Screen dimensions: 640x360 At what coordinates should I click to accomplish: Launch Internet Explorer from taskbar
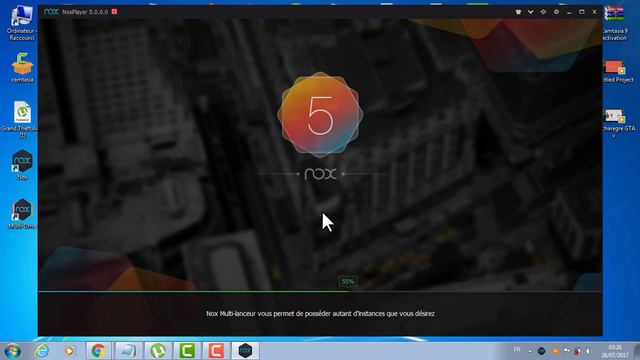click(42, 351)
